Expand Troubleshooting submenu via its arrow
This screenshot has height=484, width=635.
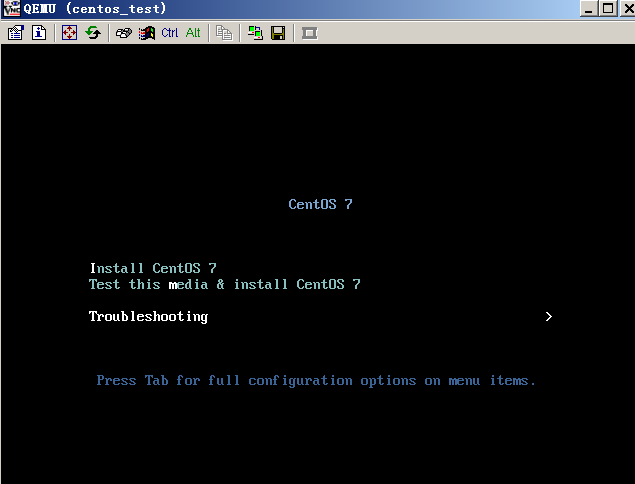point(549,316)
